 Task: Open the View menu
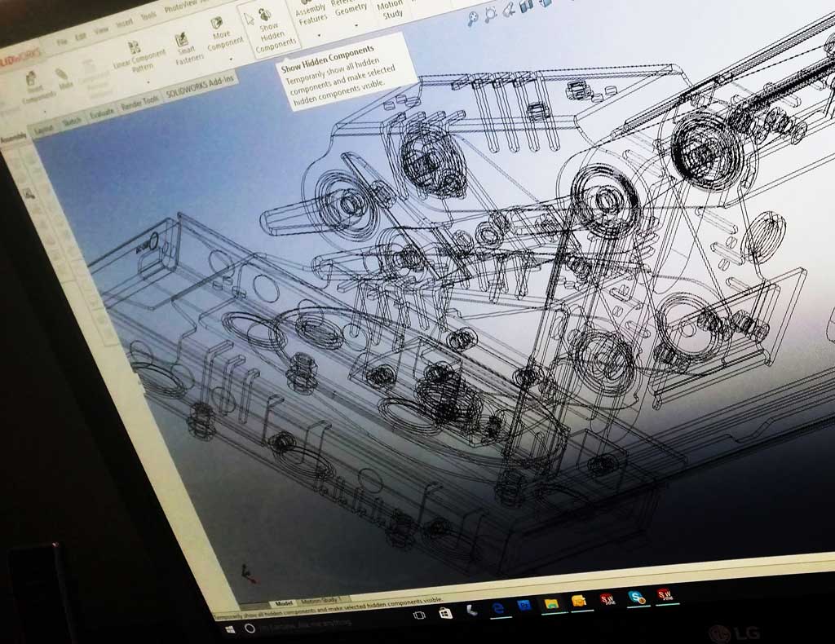(101, 31)
